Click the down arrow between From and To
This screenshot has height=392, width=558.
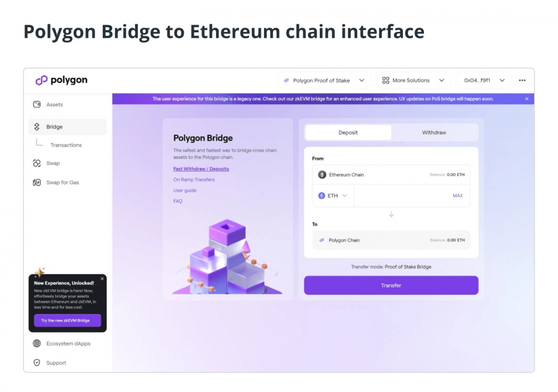(x=391, y=214)
